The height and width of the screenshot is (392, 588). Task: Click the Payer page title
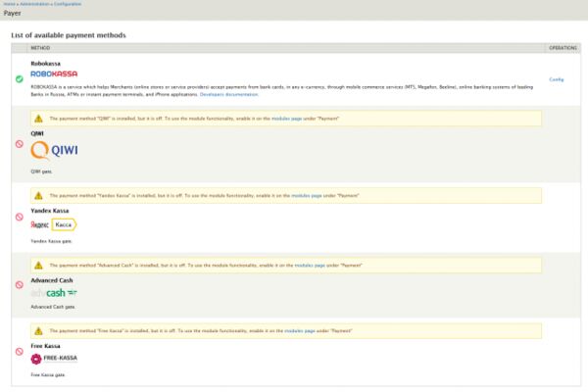pyautogui.click(x=13, y=13)
